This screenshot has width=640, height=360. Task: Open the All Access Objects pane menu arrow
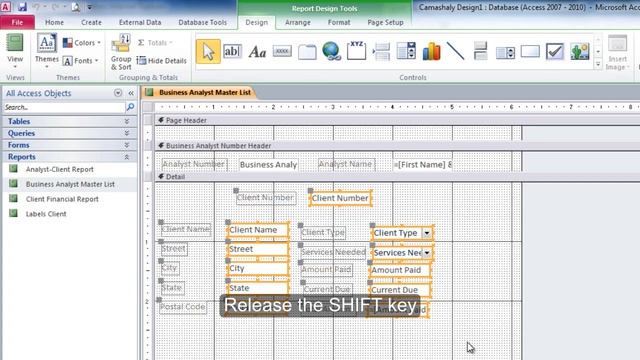118,93
